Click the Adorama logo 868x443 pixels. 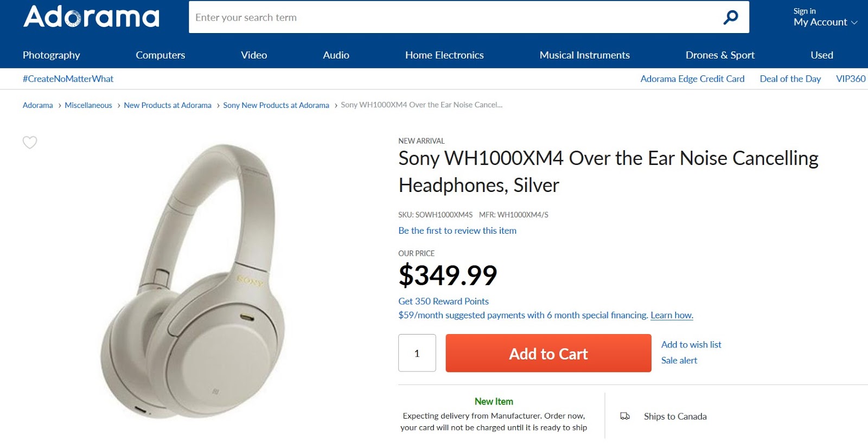tap(91, 16)
